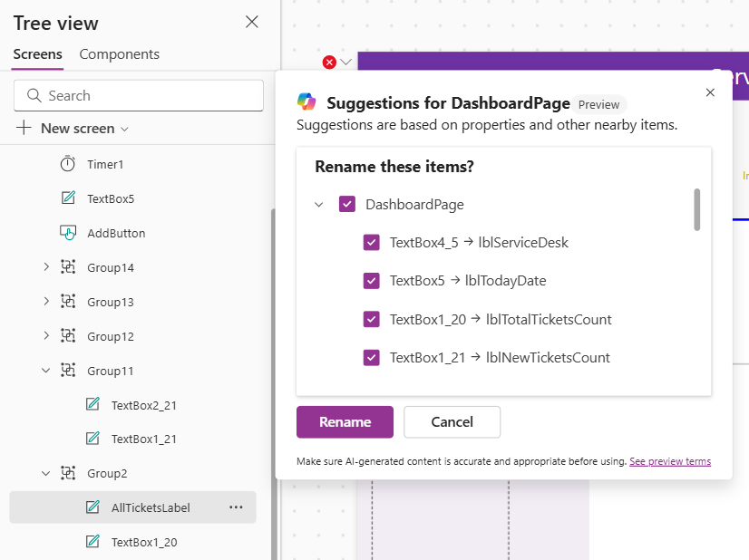Click the red error indicator icon

(x=329, y=62)
